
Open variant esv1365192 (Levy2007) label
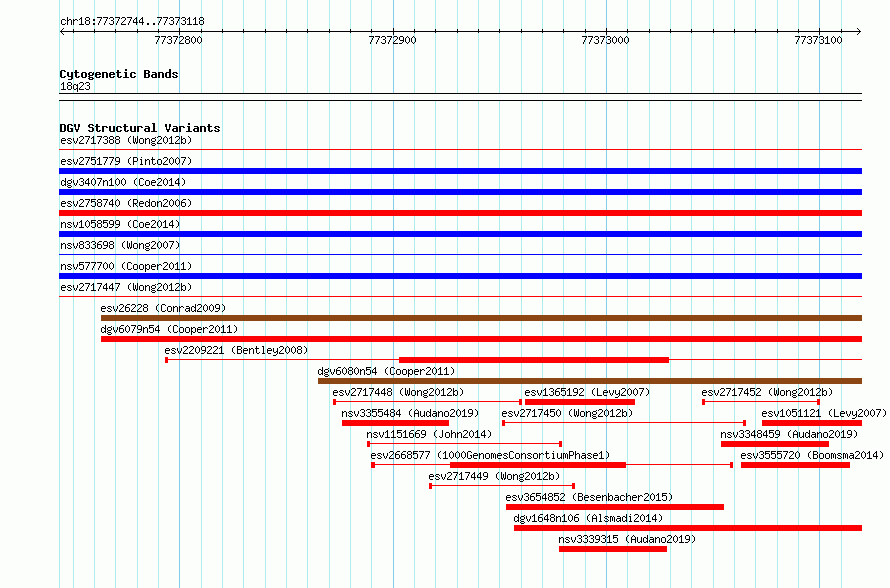pyautogui.click(x=587, y=392)
